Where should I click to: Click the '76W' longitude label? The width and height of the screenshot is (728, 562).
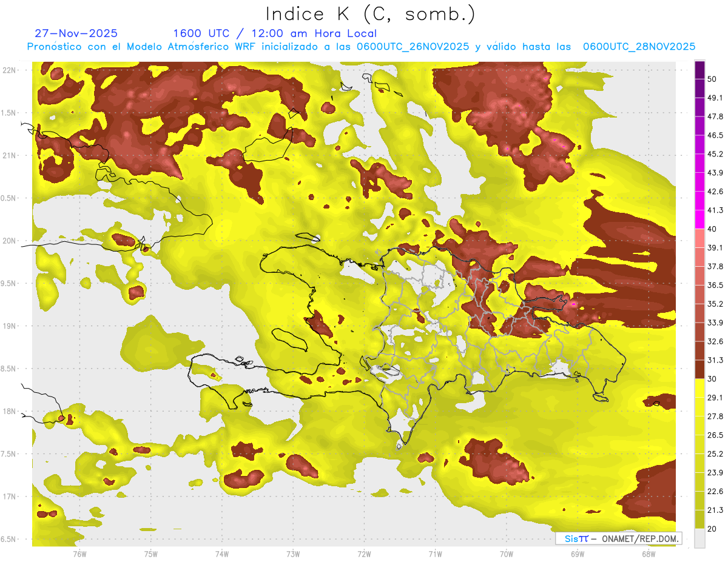pos(79,554)
